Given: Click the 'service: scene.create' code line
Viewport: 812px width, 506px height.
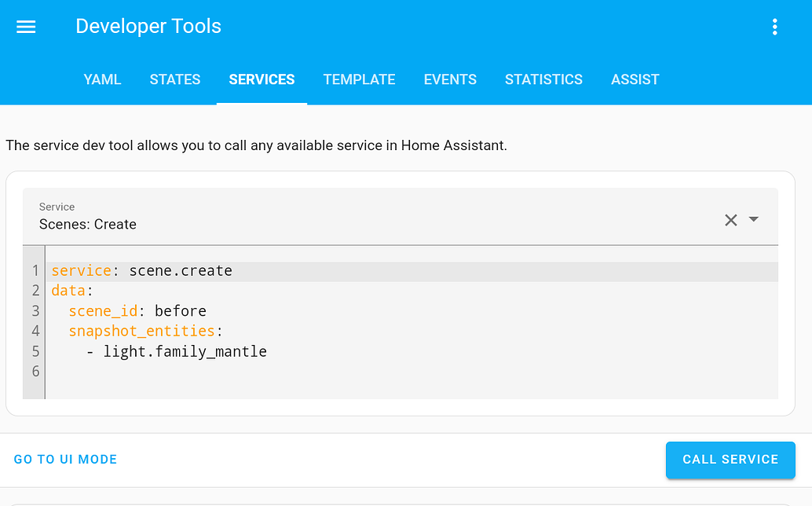Looking at the screenshot, I should [x=412, y=271].
